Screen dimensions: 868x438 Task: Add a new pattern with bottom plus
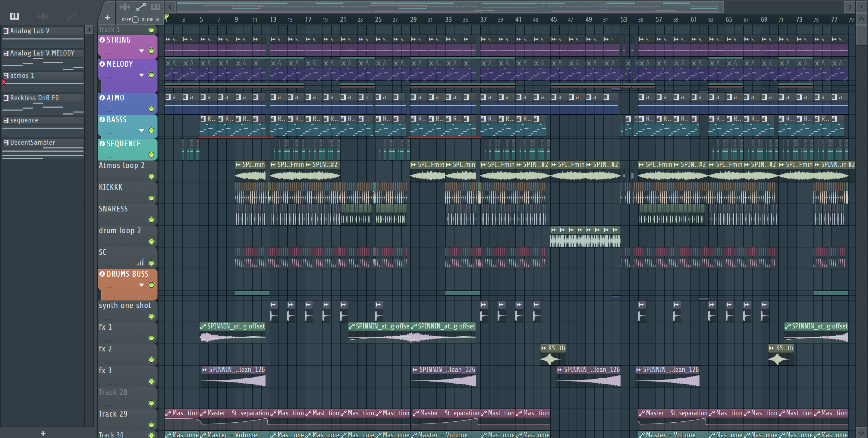(x=43, y=433)
